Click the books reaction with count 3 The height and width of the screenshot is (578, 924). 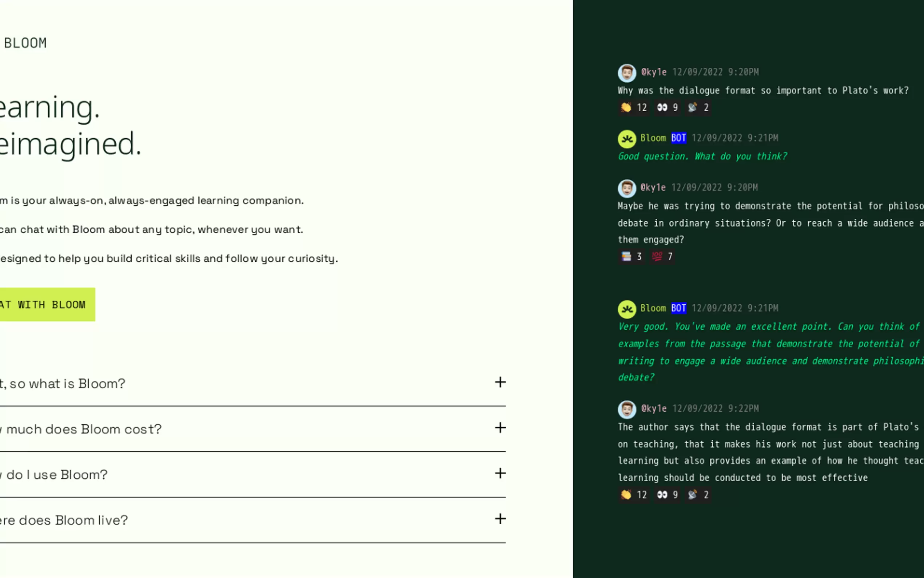(x=631, y=257)
